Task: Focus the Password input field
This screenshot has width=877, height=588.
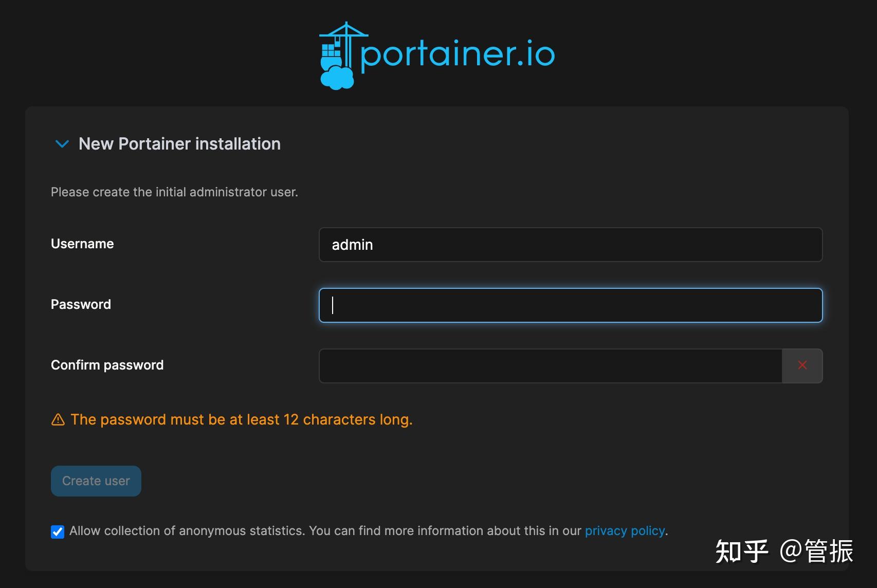Action: (571, 305)
